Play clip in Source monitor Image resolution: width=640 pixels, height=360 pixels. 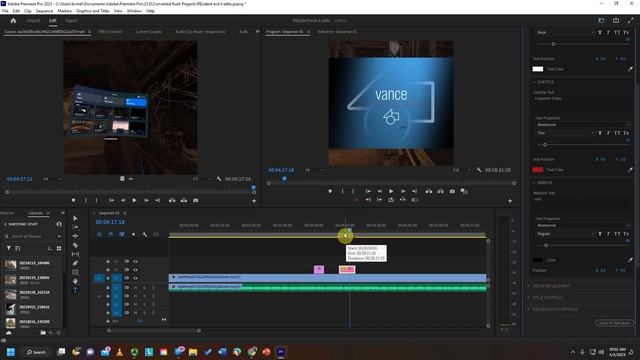click(x=134, y=200)
